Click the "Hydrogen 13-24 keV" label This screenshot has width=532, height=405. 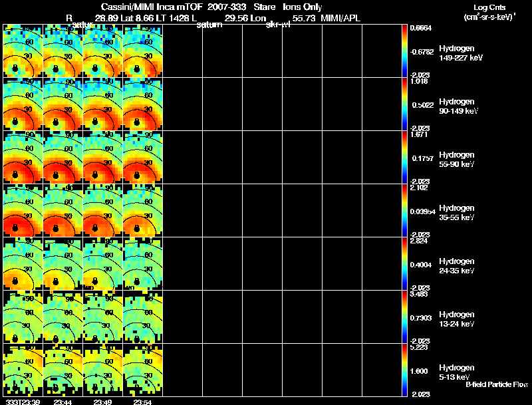click(x=457, y=319)
